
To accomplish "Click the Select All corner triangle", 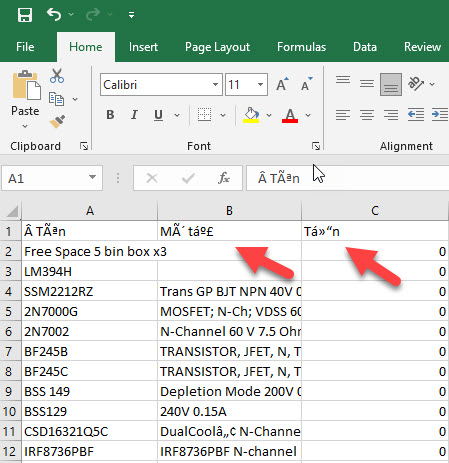I will [11, 211].
